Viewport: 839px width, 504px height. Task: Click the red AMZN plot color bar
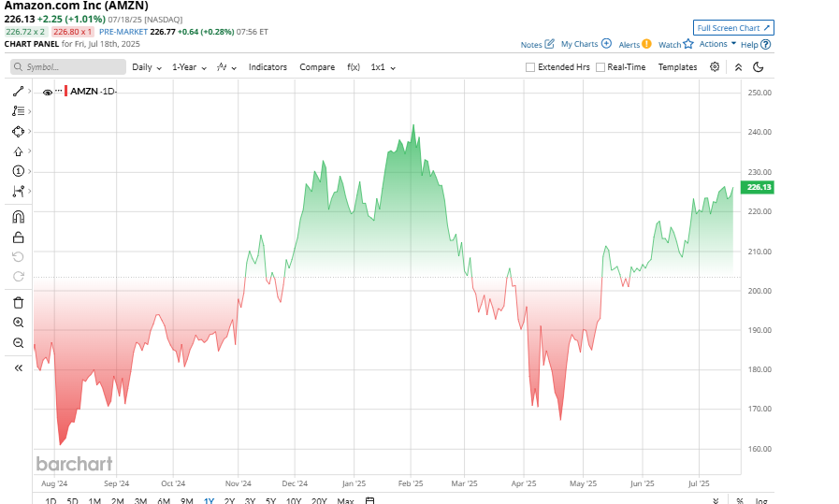click(65, 92)
